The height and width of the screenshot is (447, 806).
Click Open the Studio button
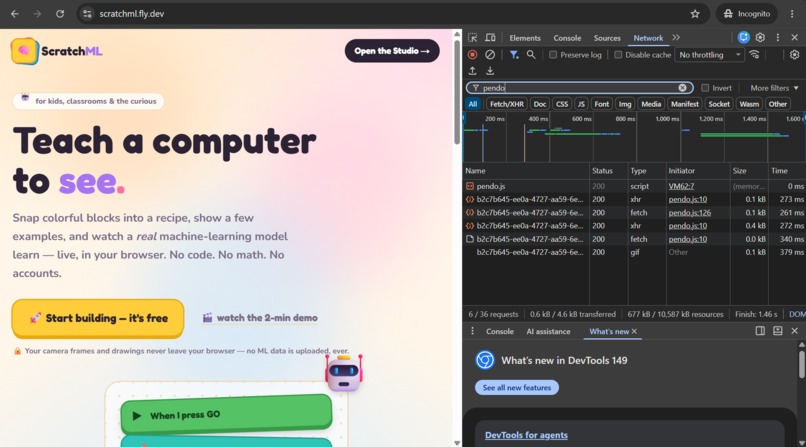tap(392, 51)
